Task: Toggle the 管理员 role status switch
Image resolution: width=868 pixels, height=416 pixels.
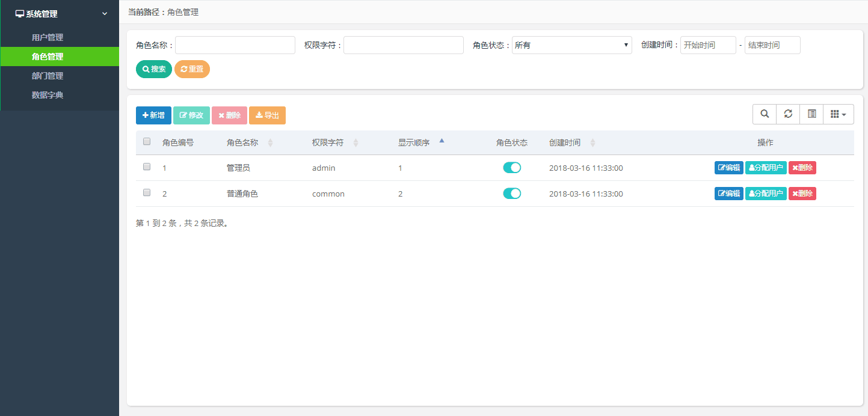Action: click(x=512, y=168)
